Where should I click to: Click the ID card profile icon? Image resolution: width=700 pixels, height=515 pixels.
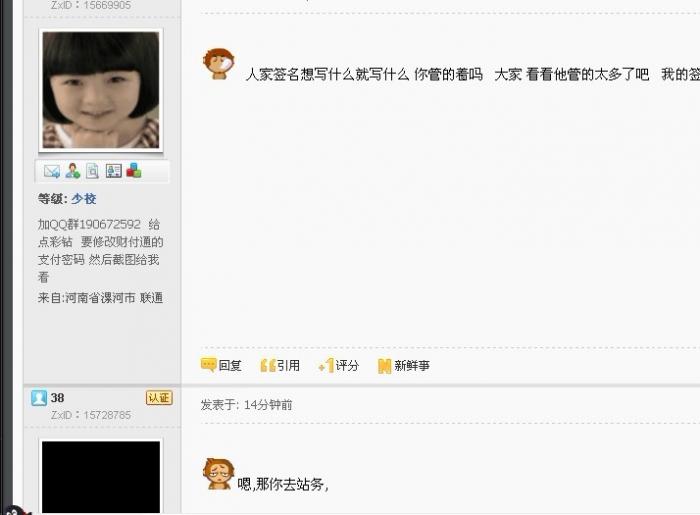[113, 171]
